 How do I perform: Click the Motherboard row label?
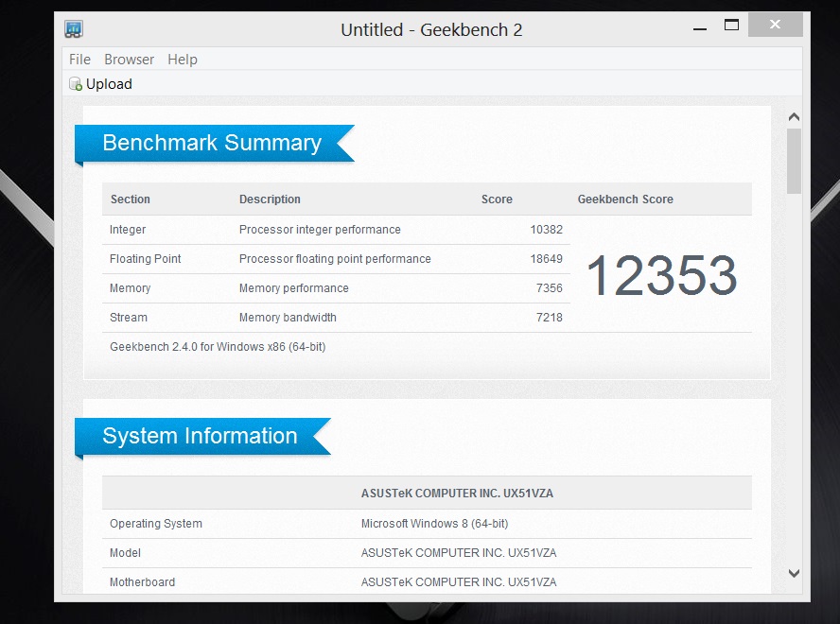tap(143, 582)
